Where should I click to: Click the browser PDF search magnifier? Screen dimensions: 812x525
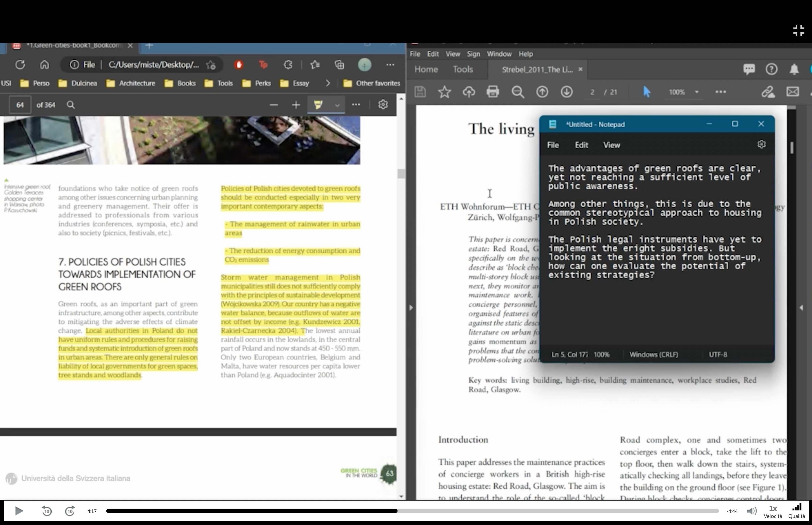click(70, 105)
